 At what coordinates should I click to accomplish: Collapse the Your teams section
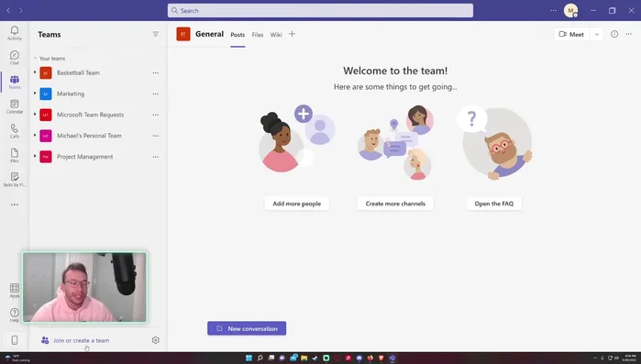point(35,58)
